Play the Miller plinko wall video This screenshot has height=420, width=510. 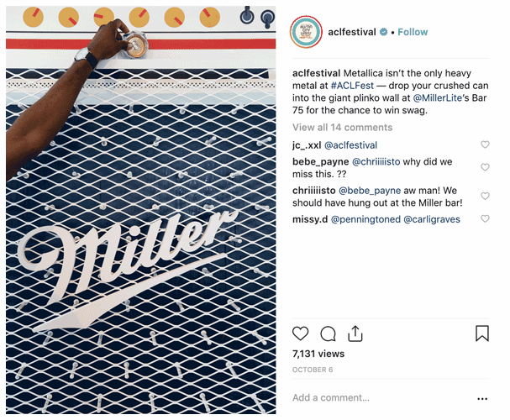coord(141,210)
